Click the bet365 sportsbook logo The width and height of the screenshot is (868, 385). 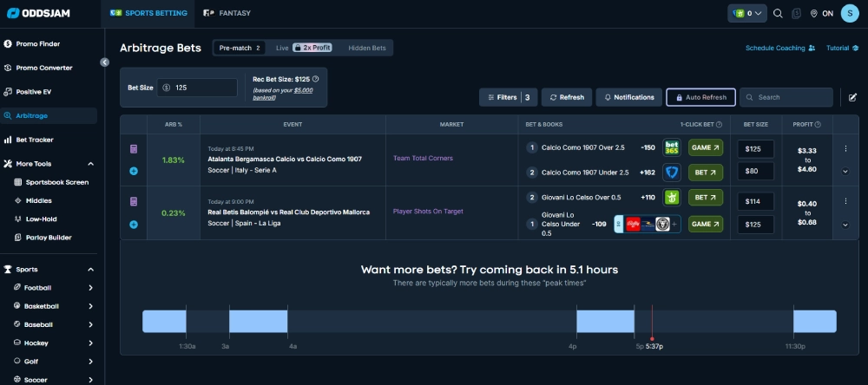pyautogui.click(x=672, y=147)
